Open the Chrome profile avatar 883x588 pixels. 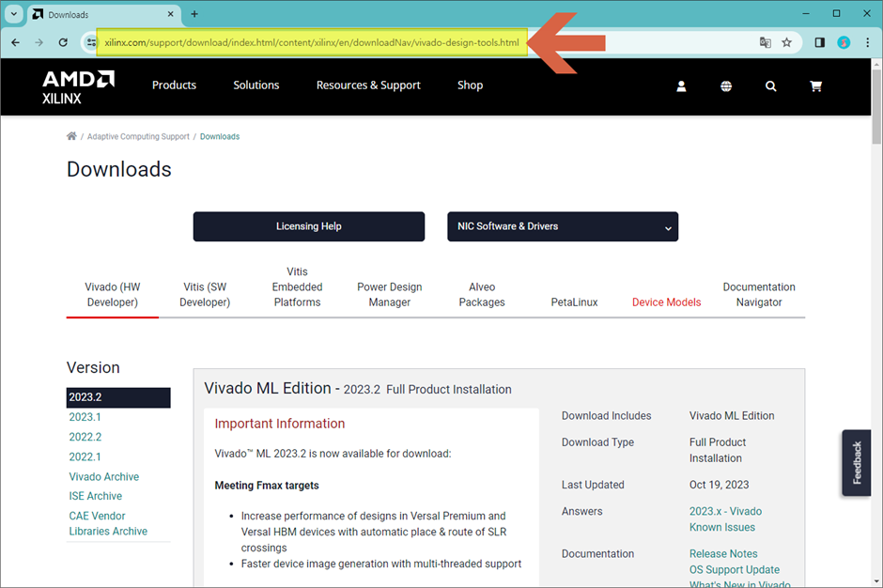(844, 43)
